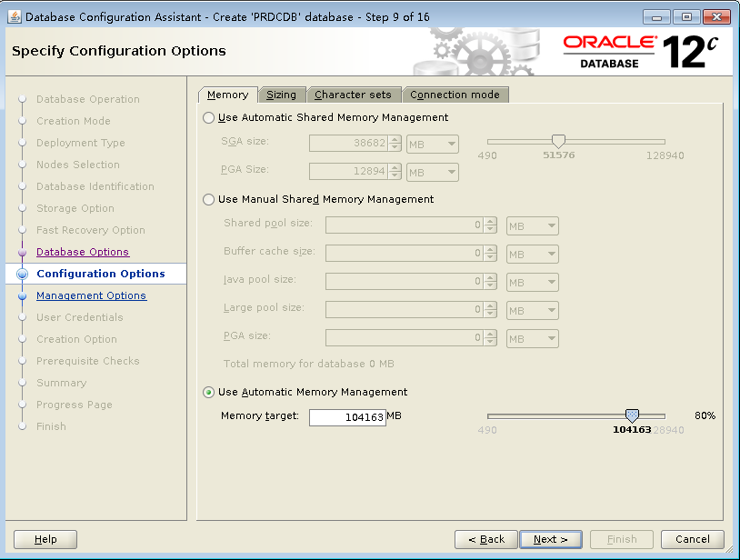Click the Summary step label

pos(61,383)
